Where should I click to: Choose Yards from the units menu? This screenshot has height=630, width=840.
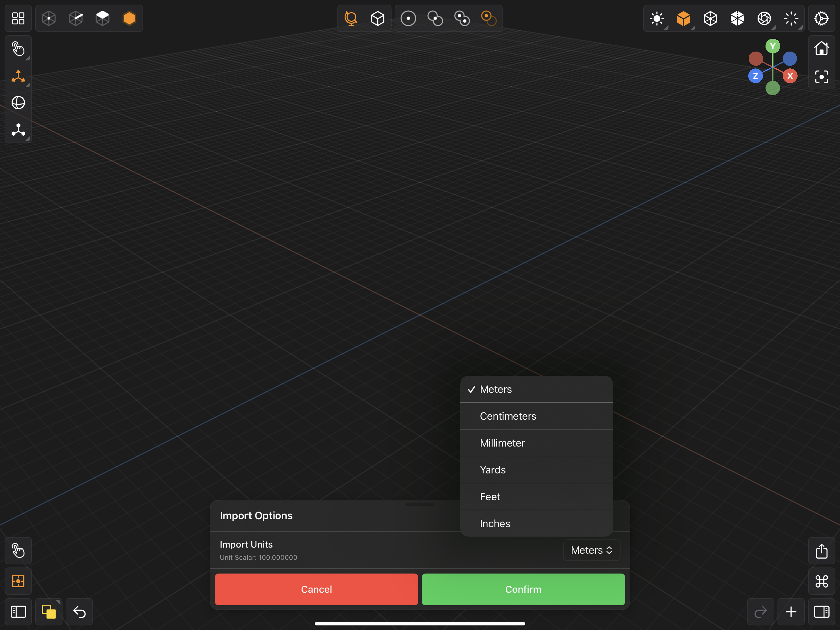coord(536,470)
